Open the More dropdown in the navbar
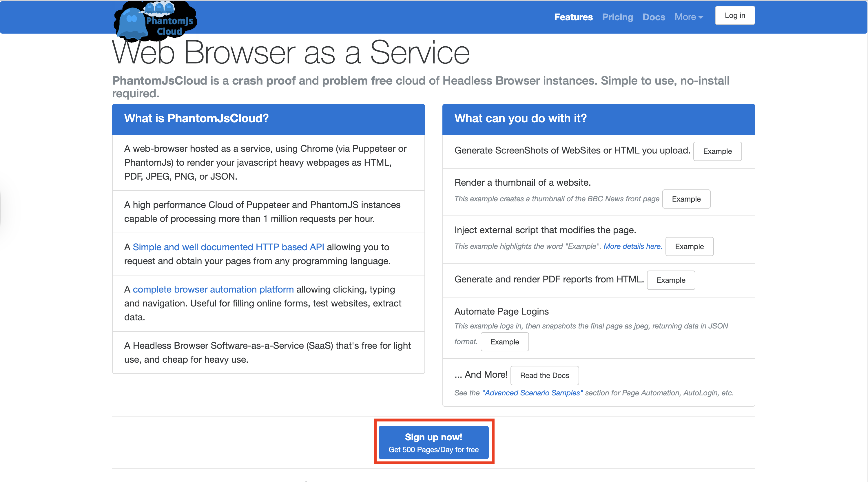The image size is (868, 482). coord(688,17)
